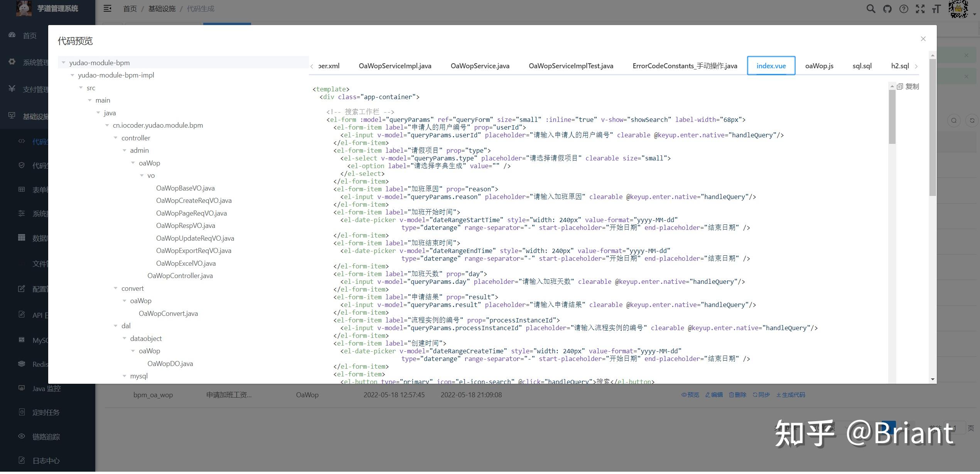
Task: Click the search magnifier icon in header
Action: [870, 9]
